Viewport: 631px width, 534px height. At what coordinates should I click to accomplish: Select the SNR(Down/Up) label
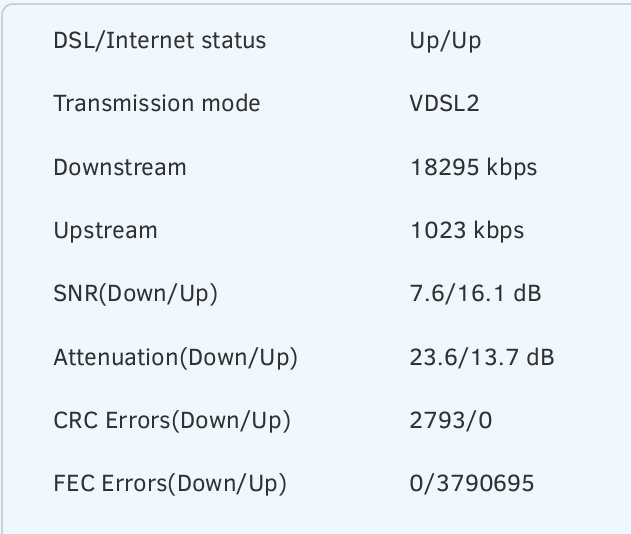click(136, 294)
